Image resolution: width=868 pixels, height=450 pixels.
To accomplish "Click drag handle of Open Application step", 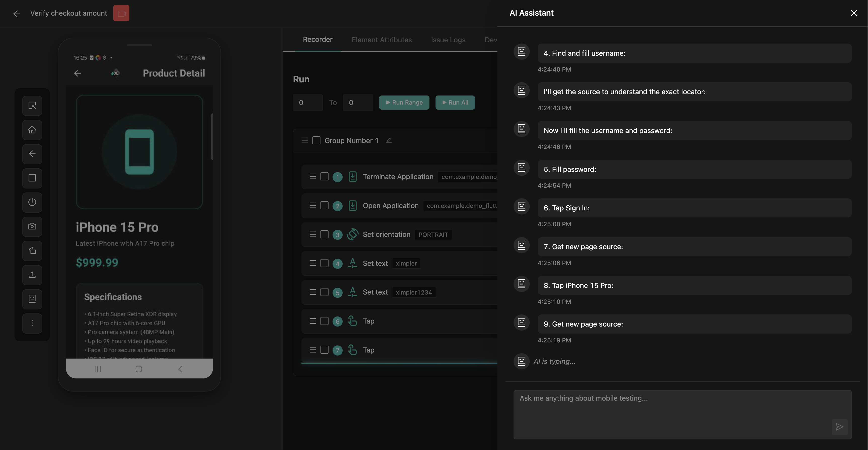I will [313, 205].
